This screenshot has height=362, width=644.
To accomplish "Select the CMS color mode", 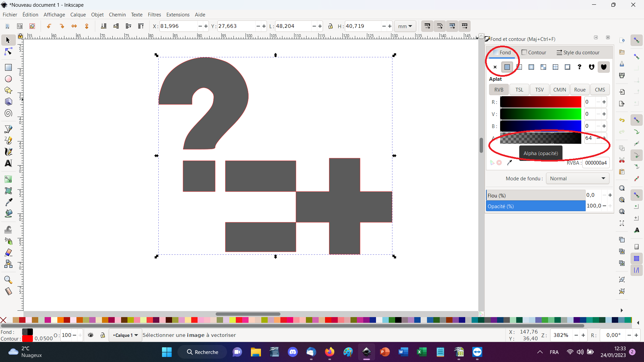I will [600, 89].
